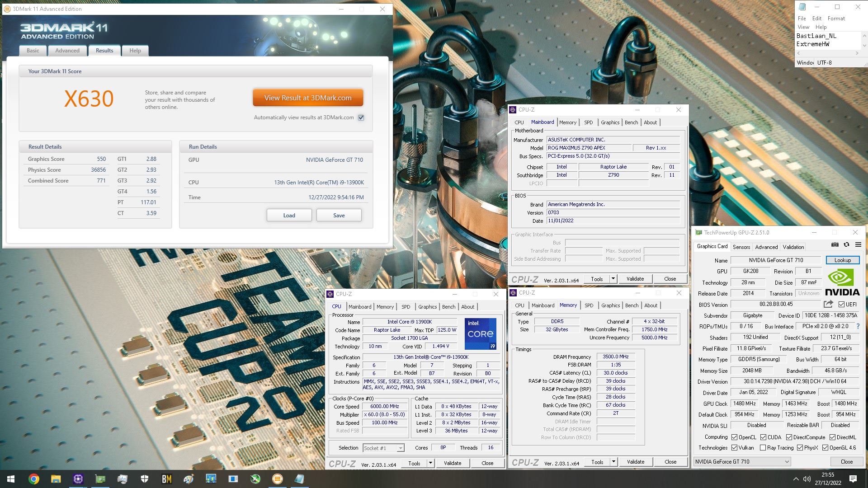The width and height of the screenshot is (868, 488).
Task: Click the NVIDIA logo in GPU-Z
Action: tap(842, 283)
